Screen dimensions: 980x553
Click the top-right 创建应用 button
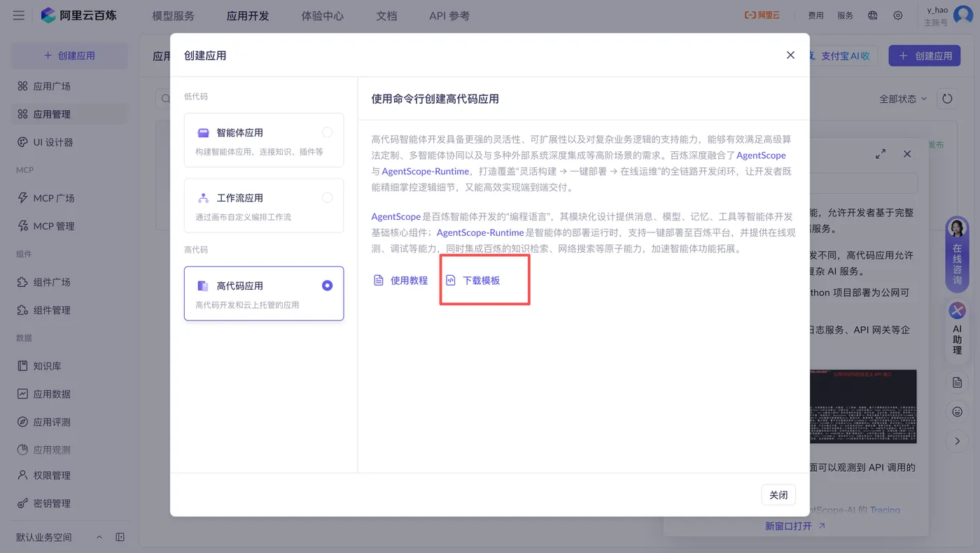click(x=925, y=55)
